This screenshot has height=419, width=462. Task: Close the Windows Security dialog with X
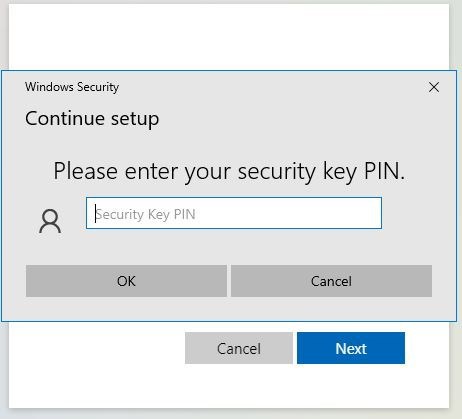[434, 87]
